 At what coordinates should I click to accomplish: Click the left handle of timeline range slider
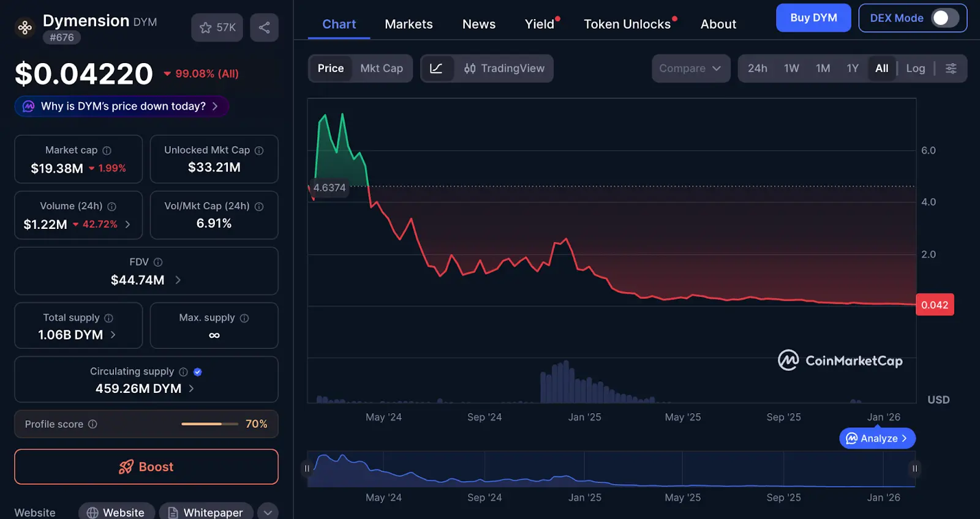tap(307, 469)
